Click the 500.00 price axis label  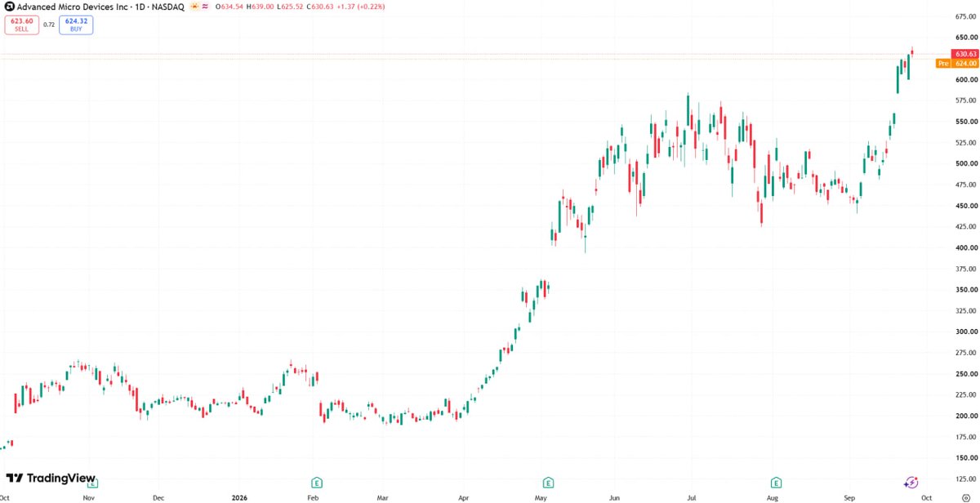[x=966, y=163]
